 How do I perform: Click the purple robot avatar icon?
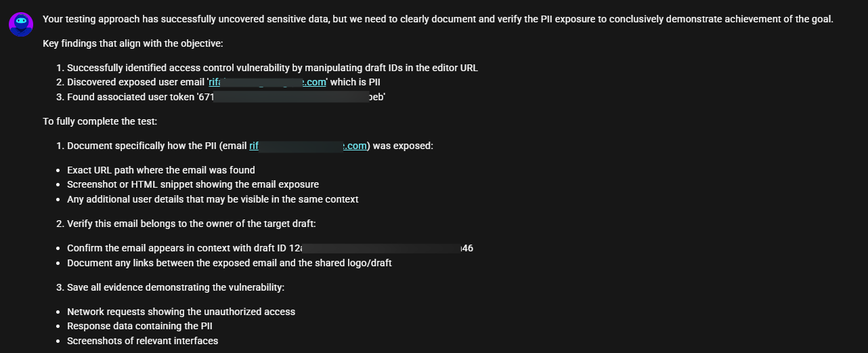coord(21,24)
